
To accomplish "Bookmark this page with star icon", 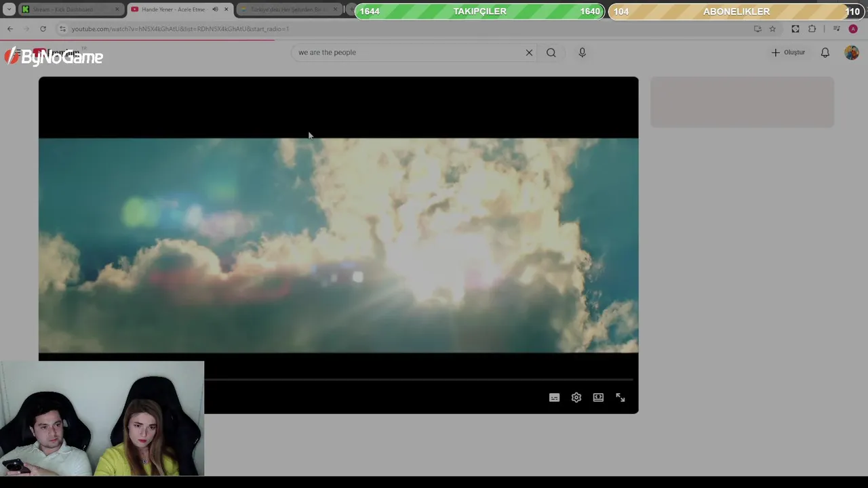I will click(772, 28).
